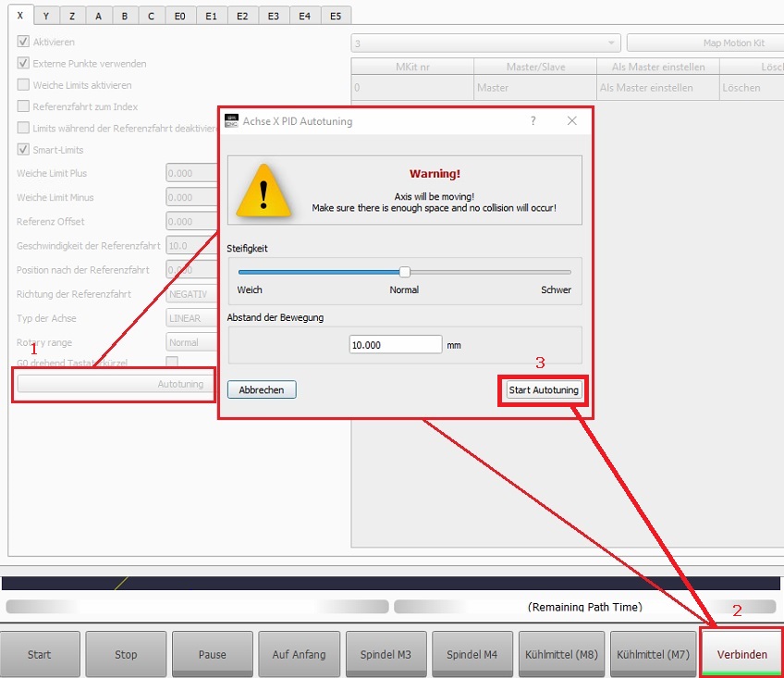Click the Abstand der Bewegung input field

[396, 345]
